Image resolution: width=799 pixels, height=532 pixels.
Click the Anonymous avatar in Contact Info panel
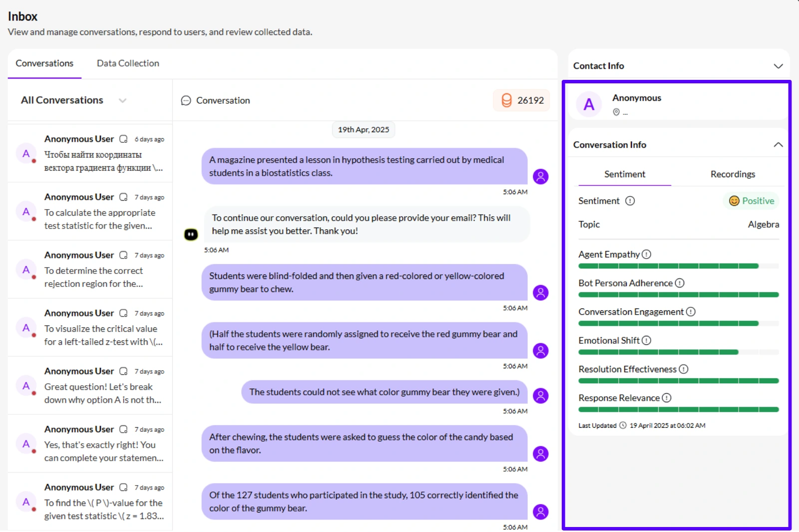(x=588, y=104)
